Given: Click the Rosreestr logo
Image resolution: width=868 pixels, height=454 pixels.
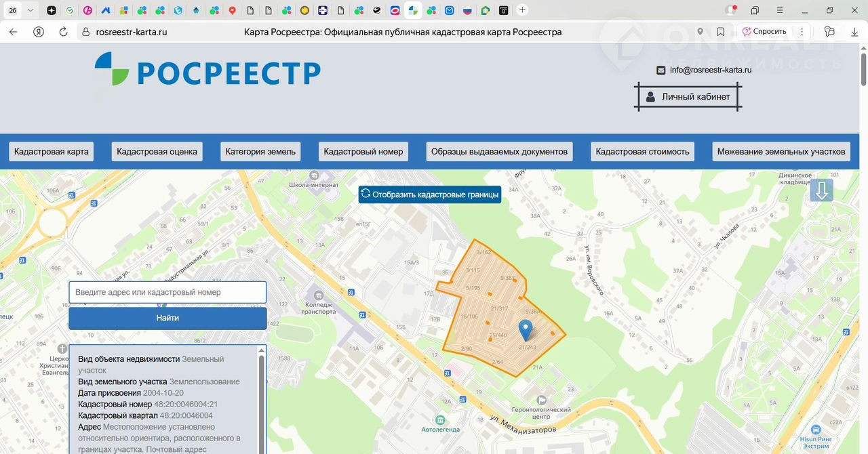Looking at the screenshot, I should 208,70.
